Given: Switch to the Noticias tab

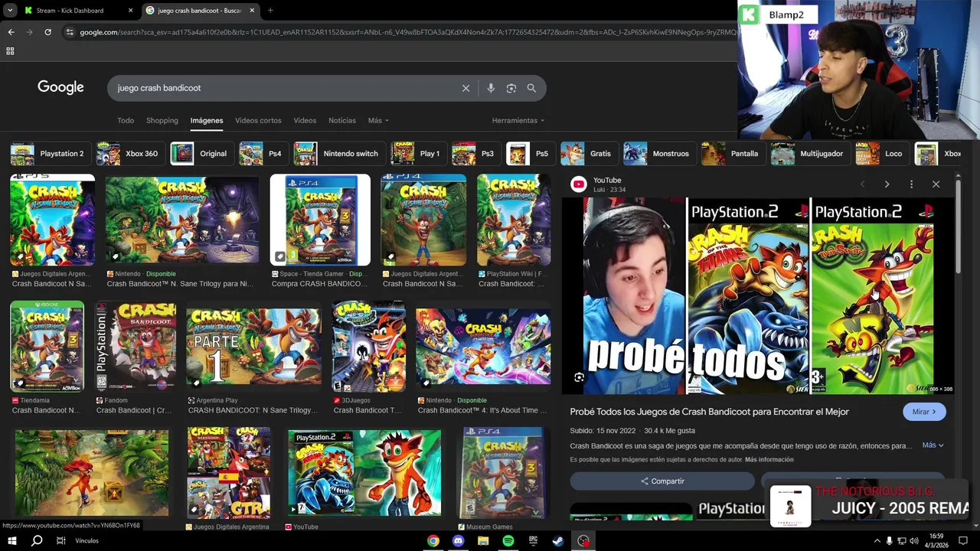Looking at the screenshot, I should [342, 120].
